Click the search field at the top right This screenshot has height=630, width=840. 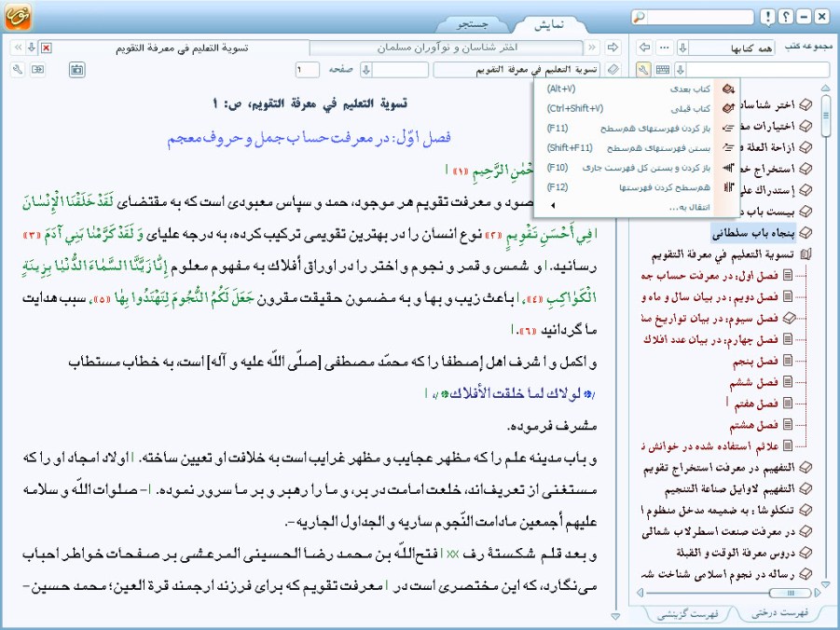[701, 17]
